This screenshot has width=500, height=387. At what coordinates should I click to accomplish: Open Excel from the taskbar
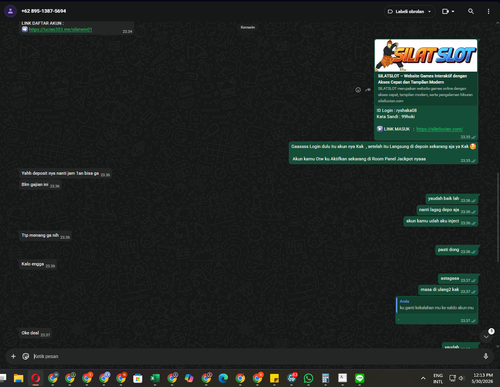click(x=155, y=378)
